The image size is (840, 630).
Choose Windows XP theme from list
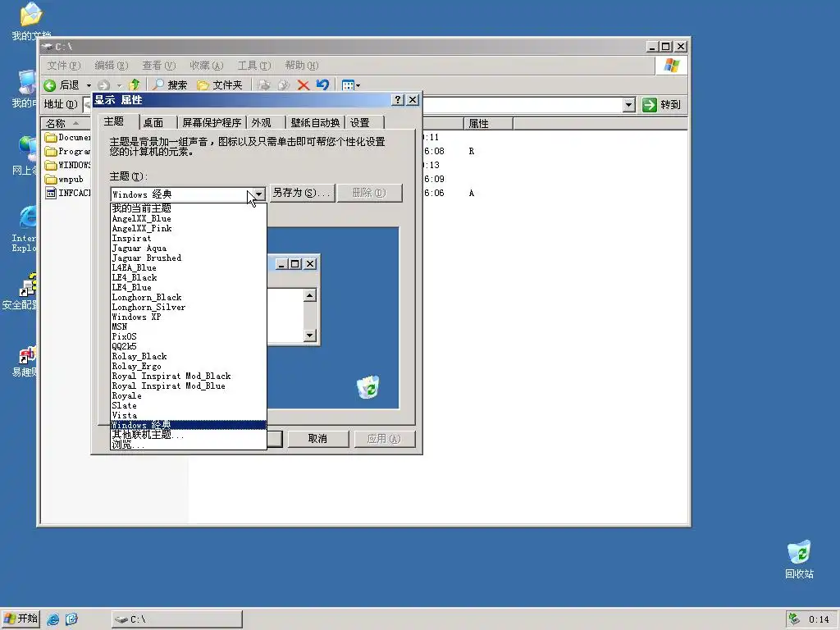pyautogui.click(x=188, y=317)
